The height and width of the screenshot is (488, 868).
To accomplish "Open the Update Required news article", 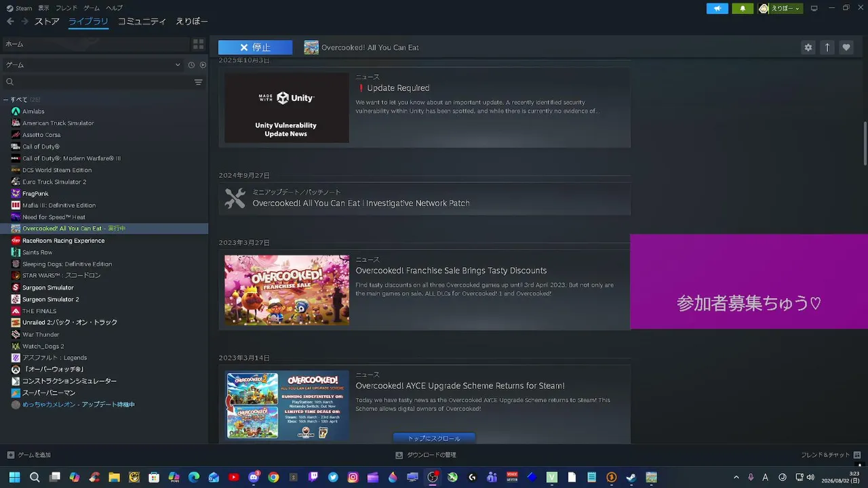I will coord(398,88).
